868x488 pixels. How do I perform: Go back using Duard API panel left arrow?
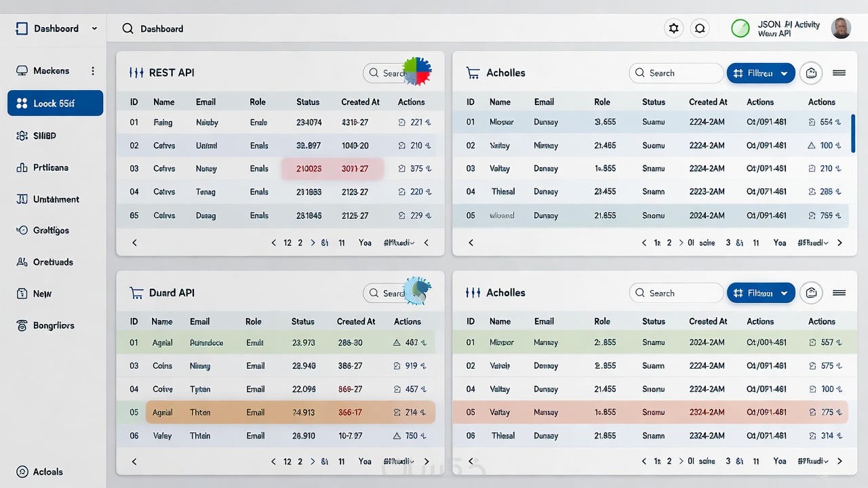tap(134, 462)
